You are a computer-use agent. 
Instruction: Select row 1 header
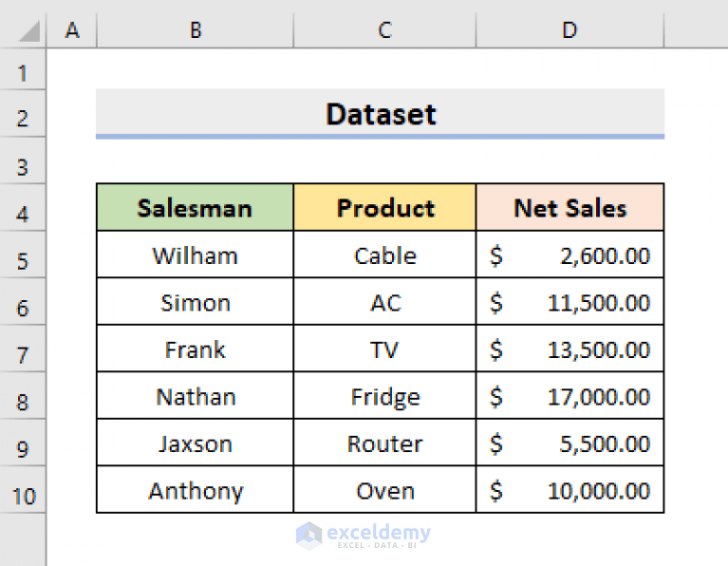23,68
